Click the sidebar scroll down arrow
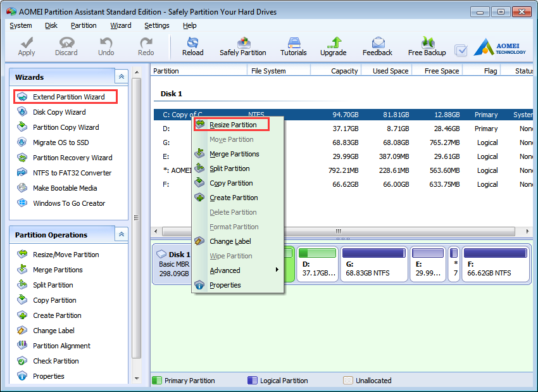This screenshot has height=392, width=538. (137, 379)
